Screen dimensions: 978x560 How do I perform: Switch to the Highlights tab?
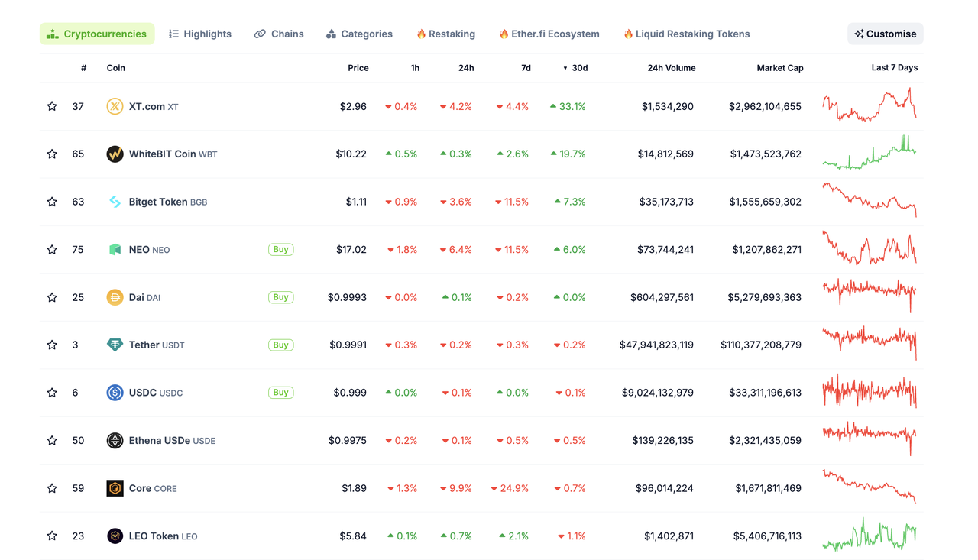click(200, 34)
